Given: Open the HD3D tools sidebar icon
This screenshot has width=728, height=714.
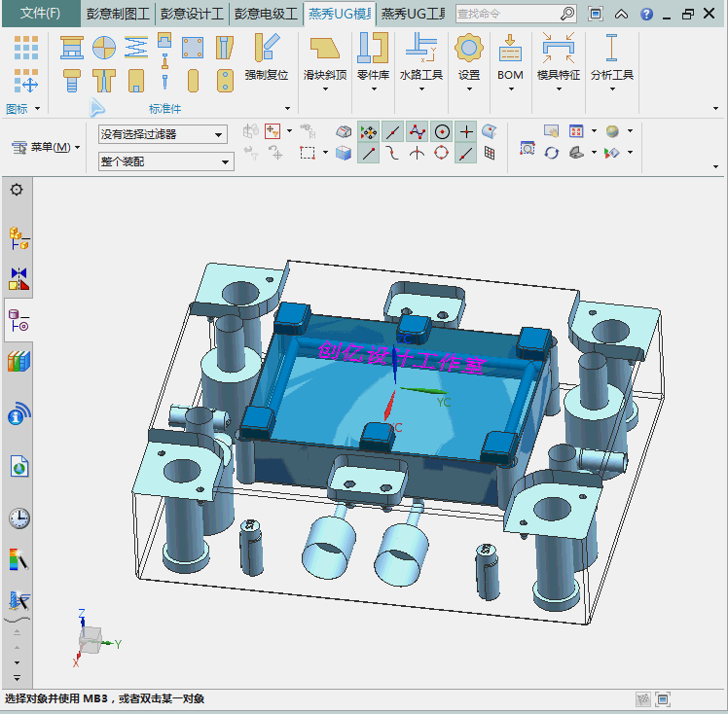Looking at the screenshot, I should 18,413.
